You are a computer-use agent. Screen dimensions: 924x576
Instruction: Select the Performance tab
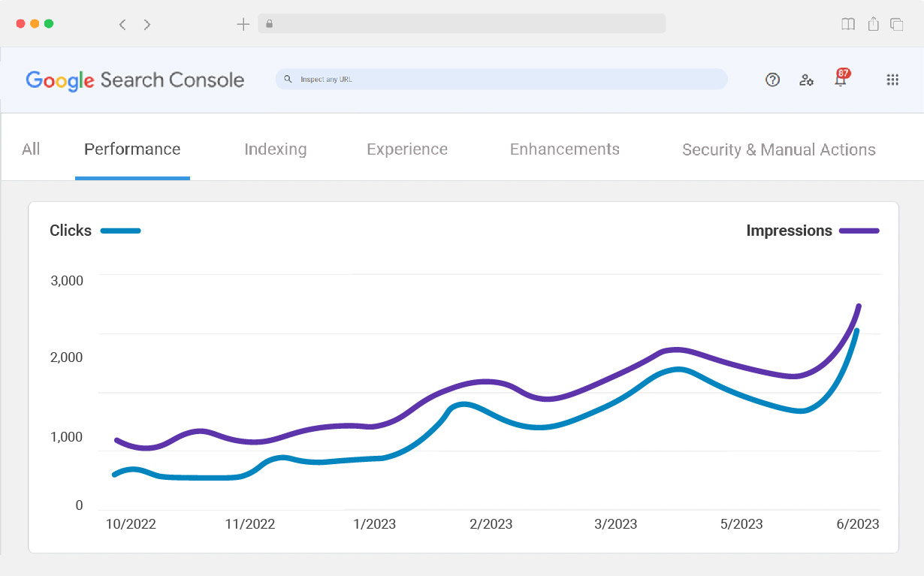[x=132, y=149]
